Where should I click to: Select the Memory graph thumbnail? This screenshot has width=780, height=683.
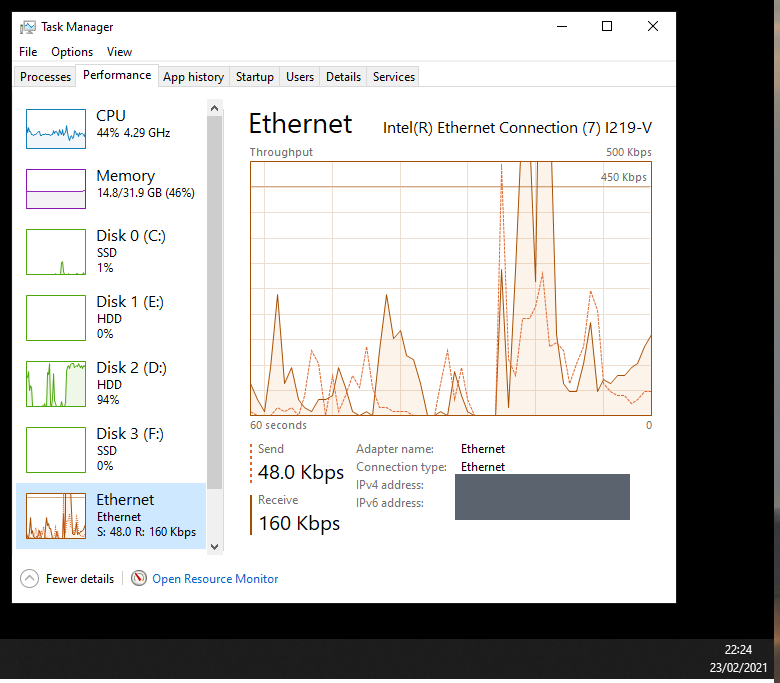click(x=56, y=188)
